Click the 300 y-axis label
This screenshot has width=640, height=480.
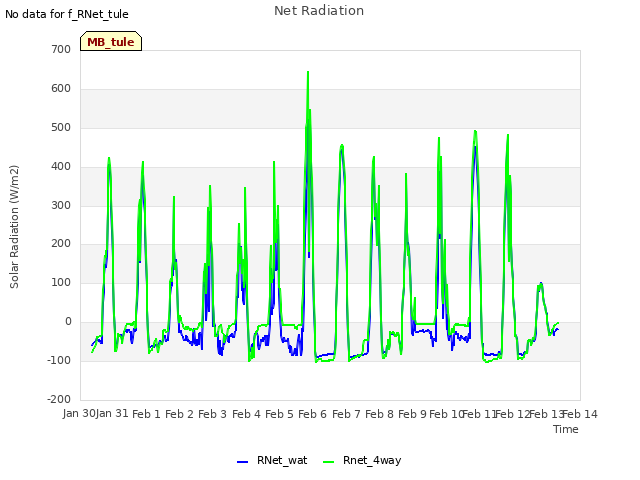pyautogui.click(x=61, y=206)
